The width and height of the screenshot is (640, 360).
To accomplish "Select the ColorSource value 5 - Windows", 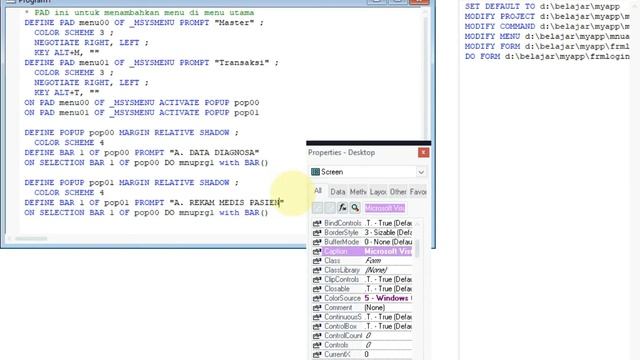I will point(388,298).
